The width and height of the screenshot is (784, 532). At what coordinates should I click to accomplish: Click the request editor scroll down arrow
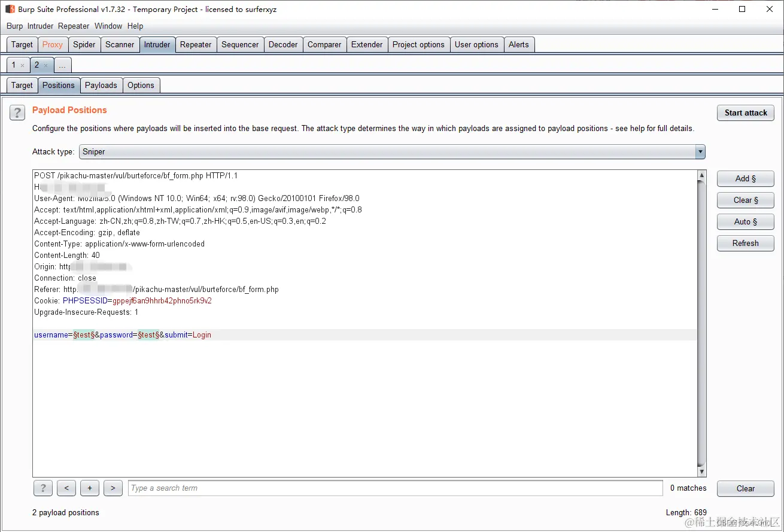(702, 472)
